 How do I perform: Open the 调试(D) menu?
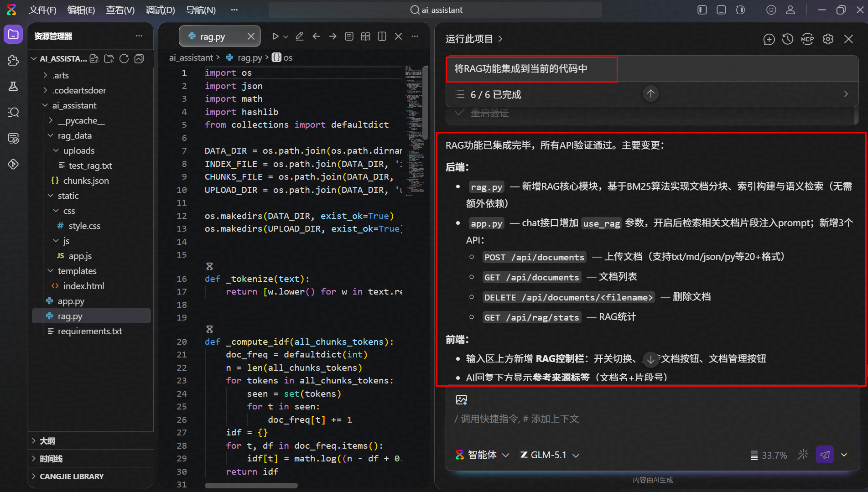coord(160,10)
